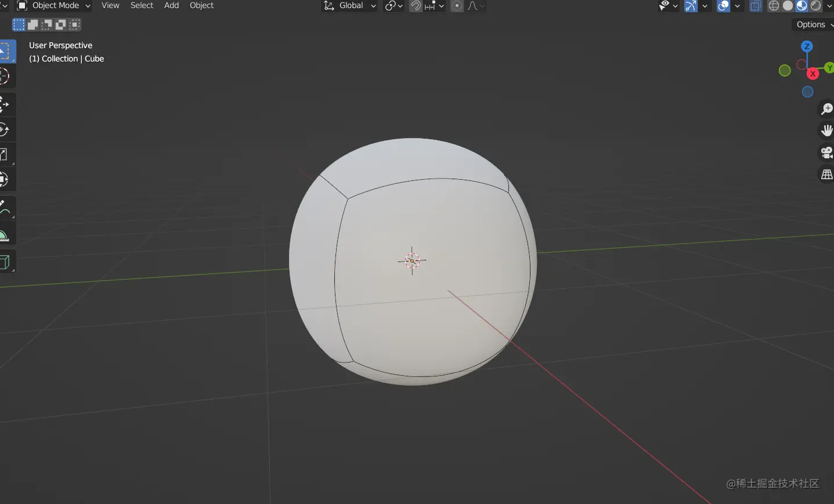
Task: Set selection mode to extend
Action: [x=33, y=24]
